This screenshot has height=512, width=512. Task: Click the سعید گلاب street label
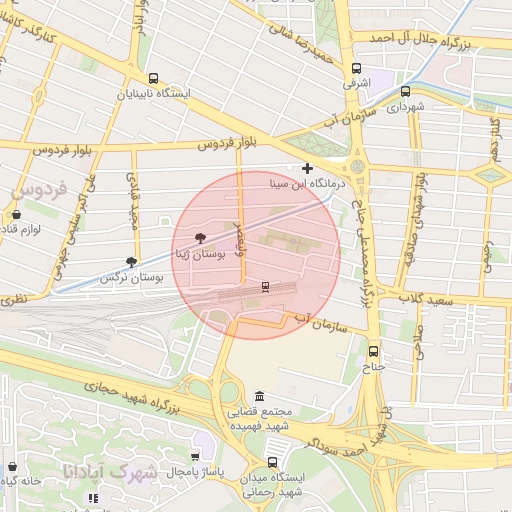(426, 299)
